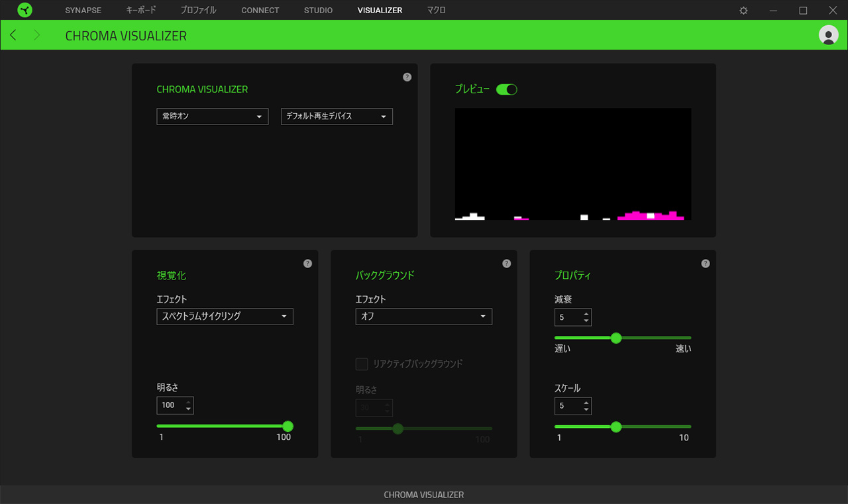Screen dimensions: 848x504
Task: Switch to the SYNAPSE tab
Action: pyautogui.click(x=83, y=11)
